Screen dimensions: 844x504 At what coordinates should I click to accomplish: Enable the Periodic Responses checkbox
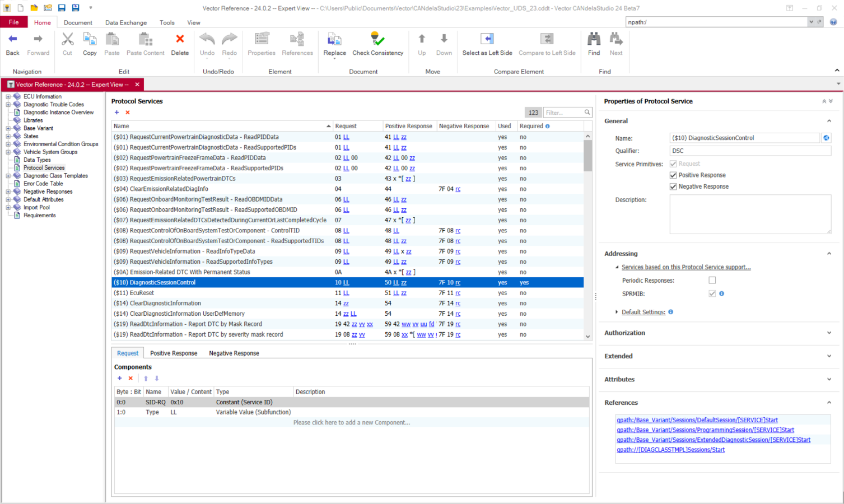712,280
